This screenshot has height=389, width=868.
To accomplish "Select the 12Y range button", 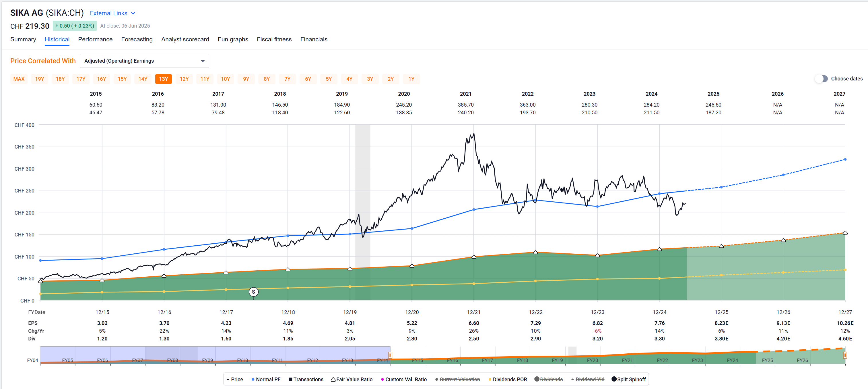I will point(184,79).
